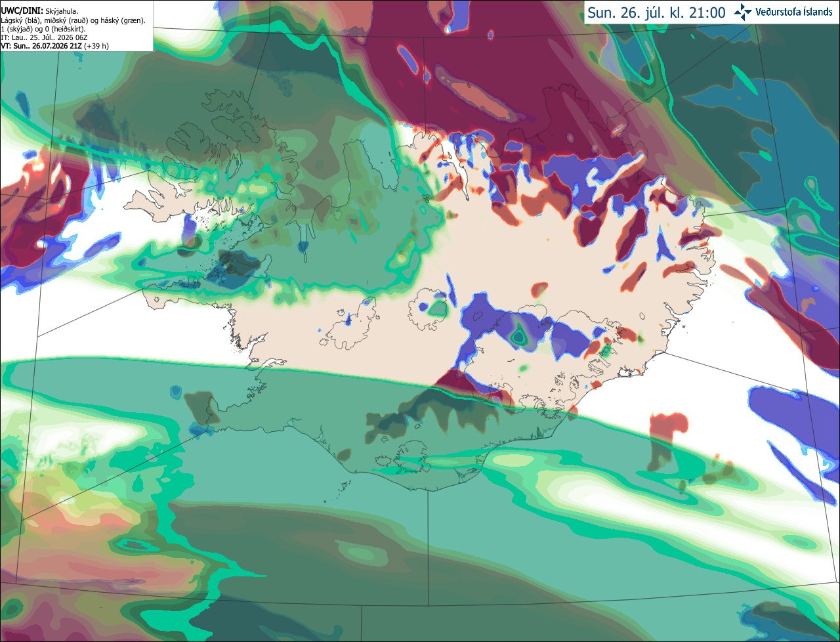Screen dimensions: 840x642
Task: Click the IT initial-time line in legend
Action: point(44,37)
